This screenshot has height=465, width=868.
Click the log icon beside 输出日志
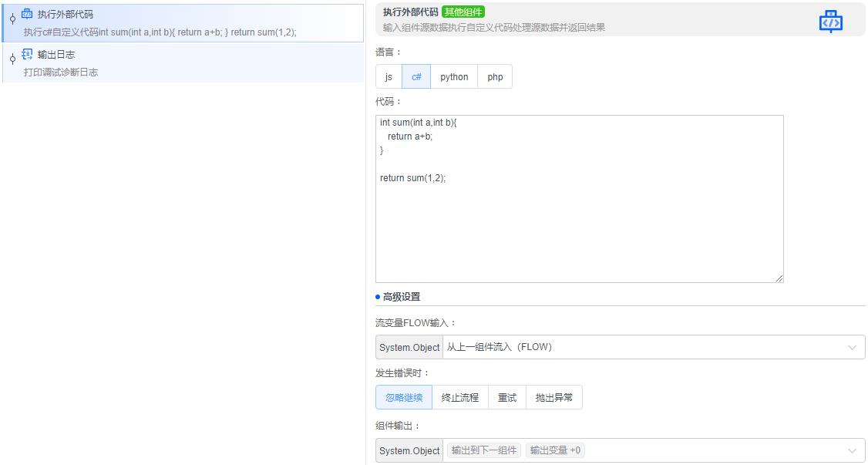tap(27, 55)
